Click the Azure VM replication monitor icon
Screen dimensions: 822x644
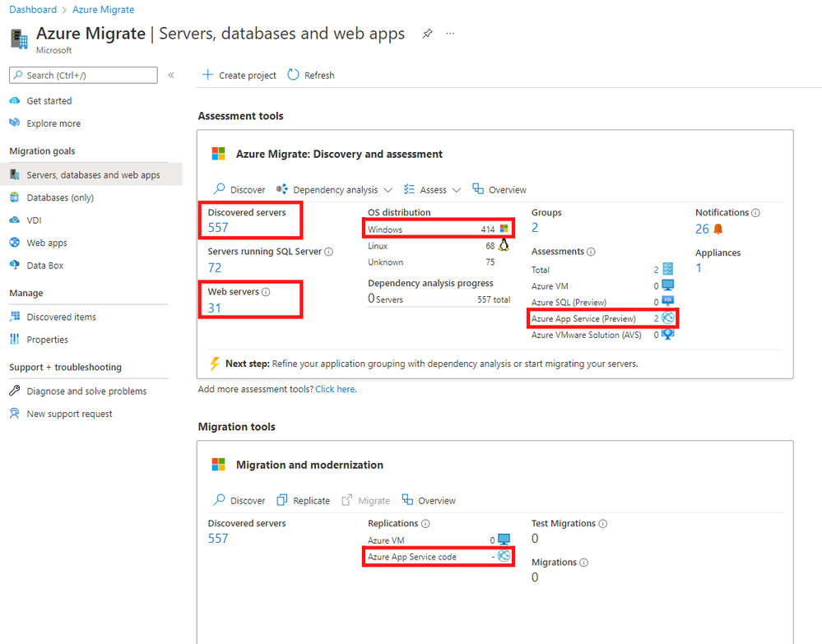[x=504, y=540]
